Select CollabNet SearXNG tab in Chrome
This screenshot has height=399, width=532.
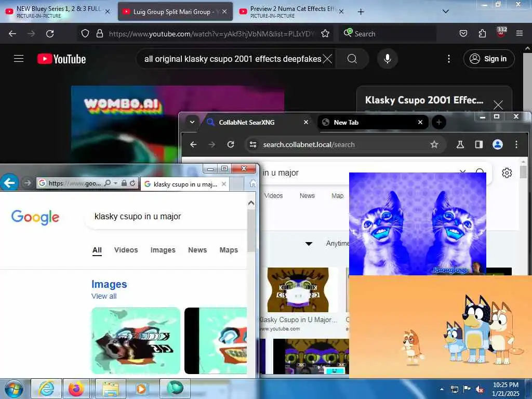pyautogui.click(x=258, y=122)
